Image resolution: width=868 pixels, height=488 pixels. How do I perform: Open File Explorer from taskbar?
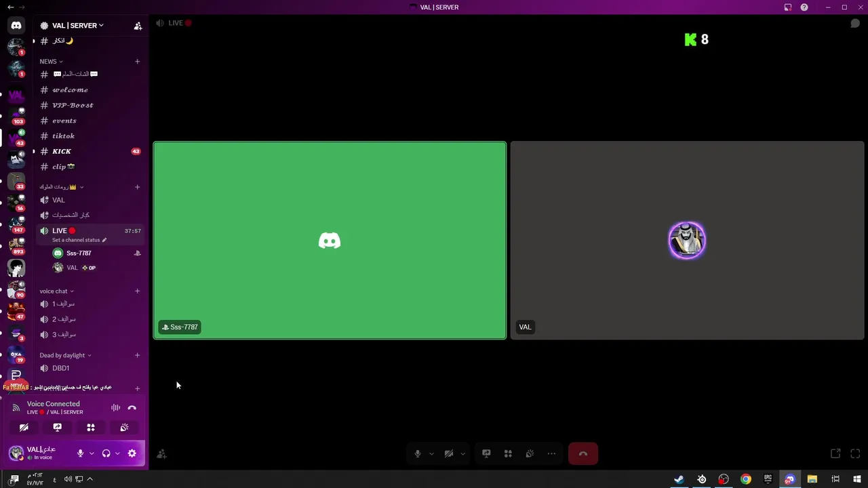(x=812, y=479)
